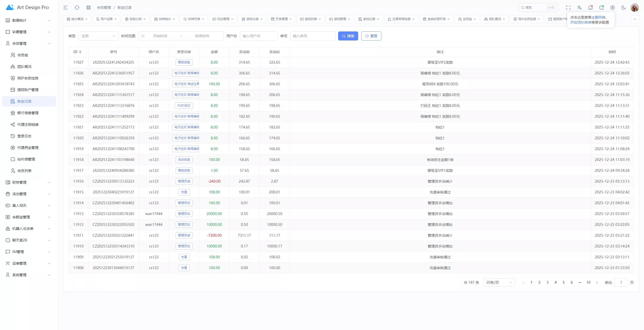
Task: Switch to the 游戏记录 tab
Action: [369, 19]
